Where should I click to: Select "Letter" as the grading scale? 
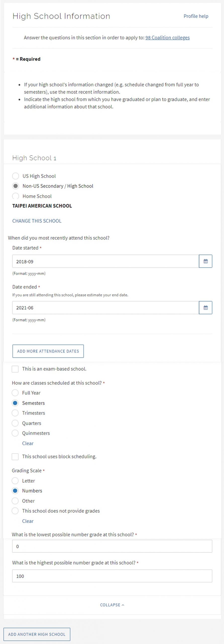15,480
